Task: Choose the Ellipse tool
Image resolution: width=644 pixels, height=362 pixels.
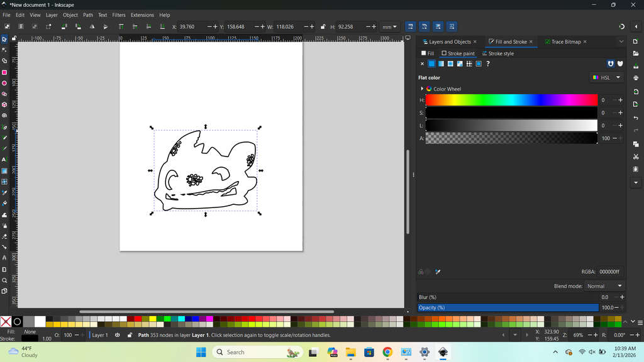Action: click(x=4, y=83)
